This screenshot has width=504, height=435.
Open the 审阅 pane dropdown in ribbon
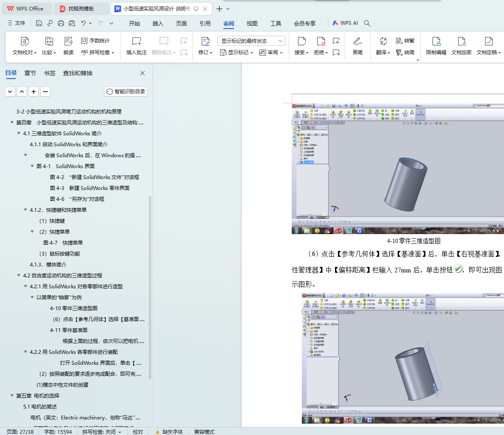[271, 53]
